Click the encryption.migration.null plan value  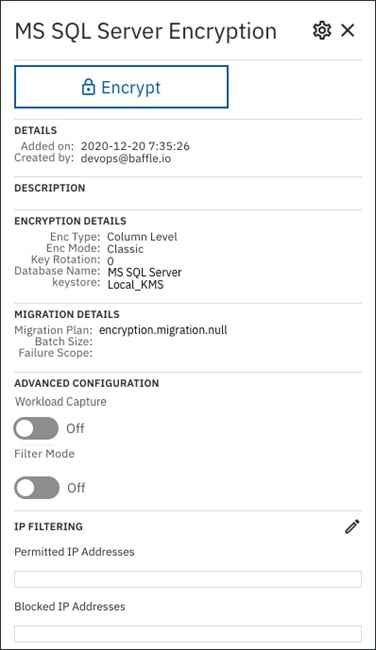tap(163, 330)
